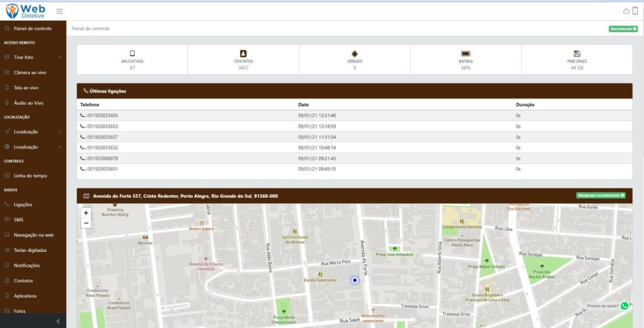Collapse the sidebar using the bottom chevron
Viewport: 644px width, 328px height.
click(x=58, y=321)
